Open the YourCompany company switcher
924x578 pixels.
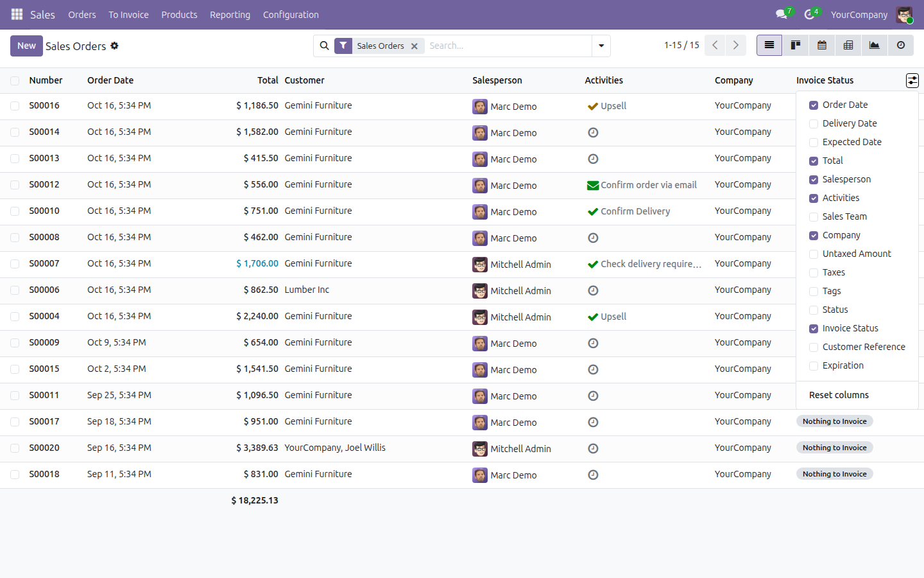tap(859, 15)
